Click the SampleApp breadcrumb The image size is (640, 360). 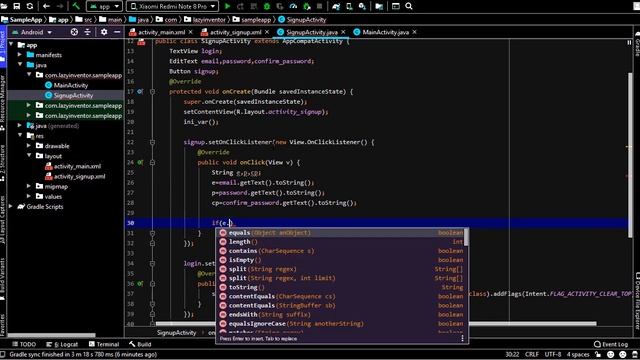coord(22,20)
